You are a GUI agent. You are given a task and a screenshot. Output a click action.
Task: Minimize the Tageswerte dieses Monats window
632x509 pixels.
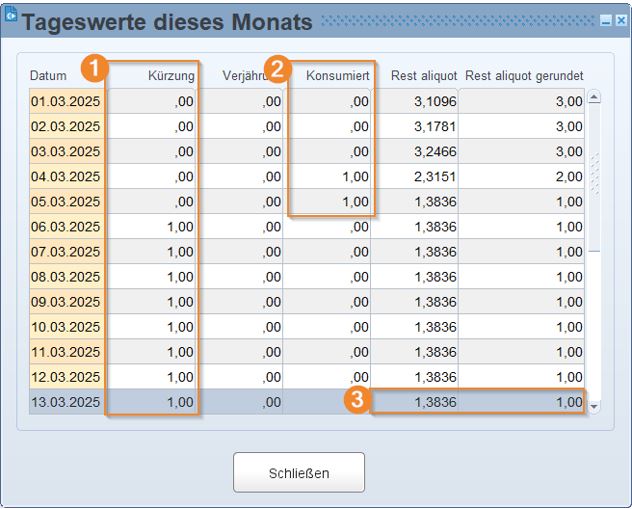(606, 21)
